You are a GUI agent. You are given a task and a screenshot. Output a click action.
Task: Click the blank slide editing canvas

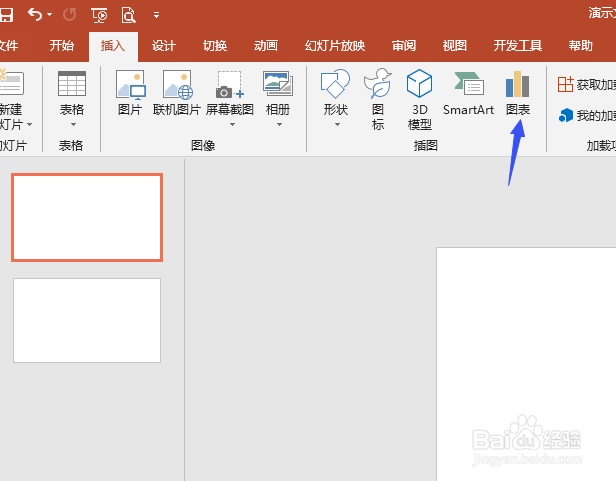pos(526,364)
